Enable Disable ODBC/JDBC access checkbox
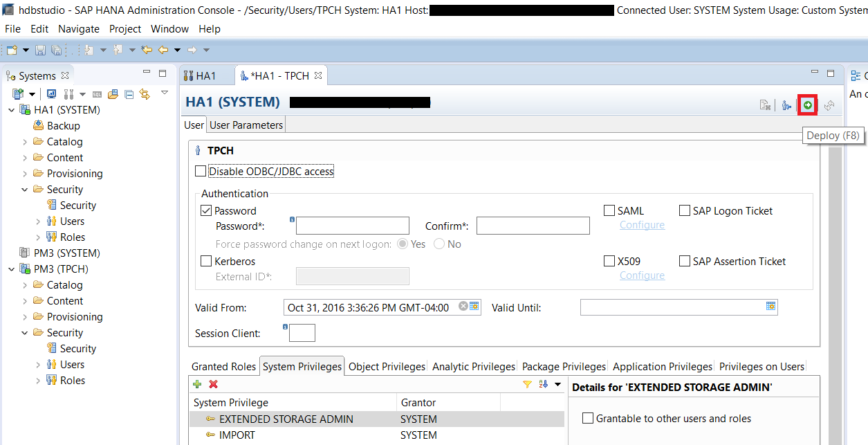The width and height of the screenshot is (868, 445). (x=201, y=171)
